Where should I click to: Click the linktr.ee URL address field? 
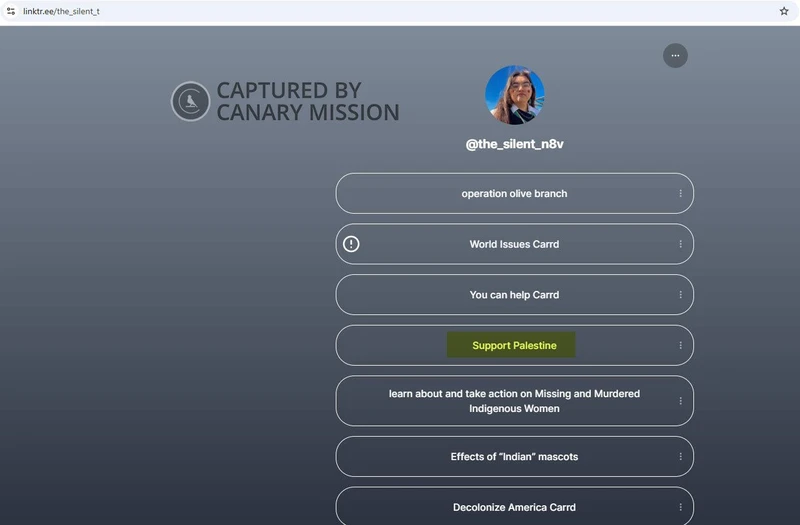[300, 11]
